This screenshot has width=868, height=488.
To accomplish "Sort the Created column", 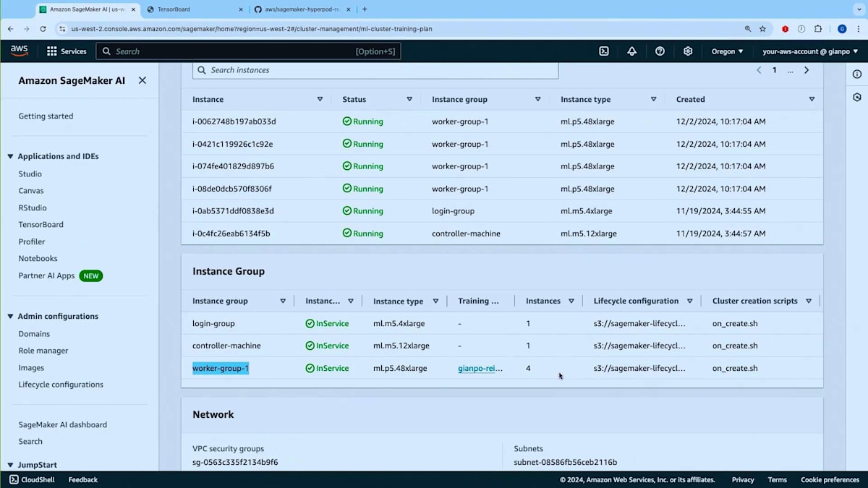I will (x=812, y=99).
